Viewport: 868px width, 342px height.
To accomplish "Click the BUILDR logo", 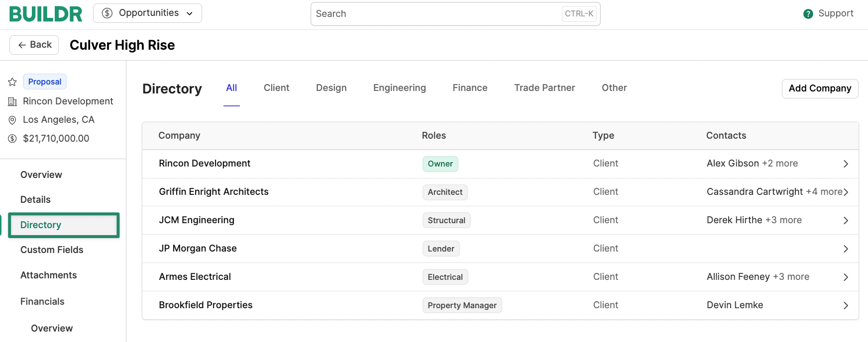I will [x=46, y=14].
